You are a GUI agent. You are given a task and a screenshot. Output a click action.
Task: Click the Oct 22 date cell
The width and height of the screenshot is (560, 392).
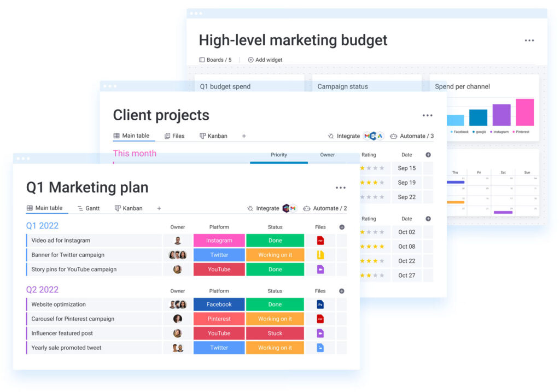[x=407, y=261]
